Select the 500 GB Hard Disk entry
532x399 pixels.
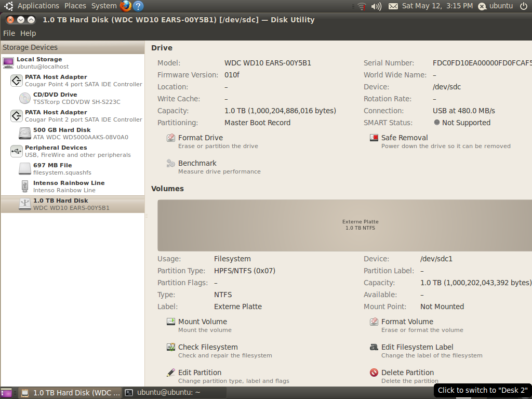(73, 134)
